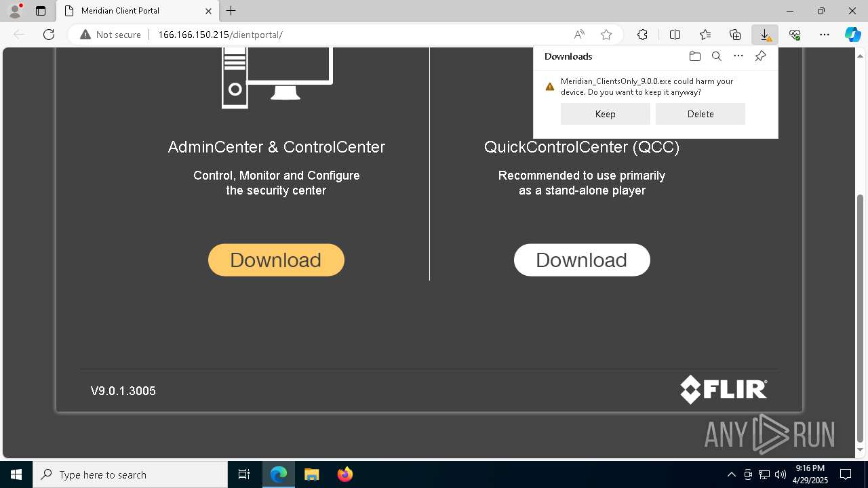Open network status tray icon

point(764,474)
